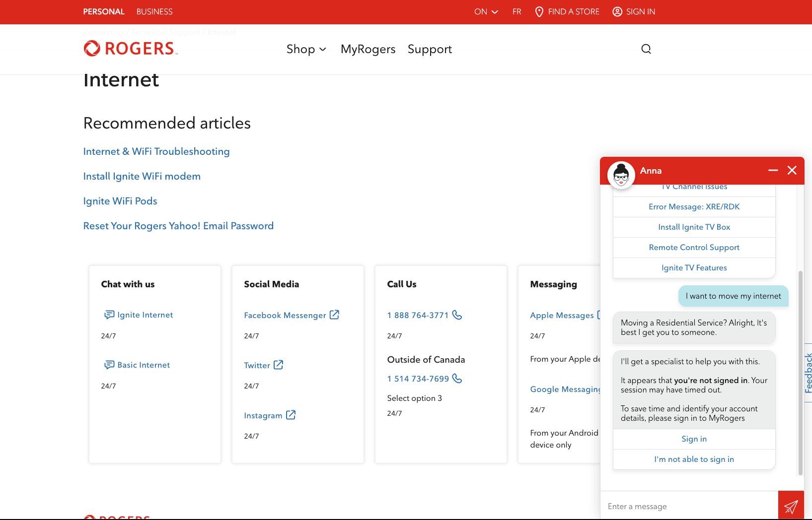Click the Find a Store location pin
Viewport: 812px width, 520px height.
pos(539,11)
